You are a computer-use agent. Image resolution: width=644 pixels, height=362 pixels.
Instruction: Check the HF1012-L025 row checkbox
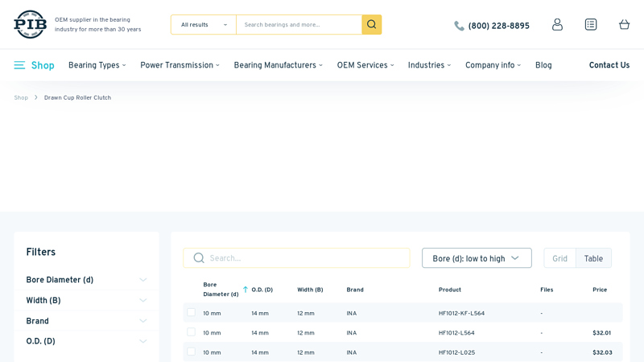coord(192,352)
